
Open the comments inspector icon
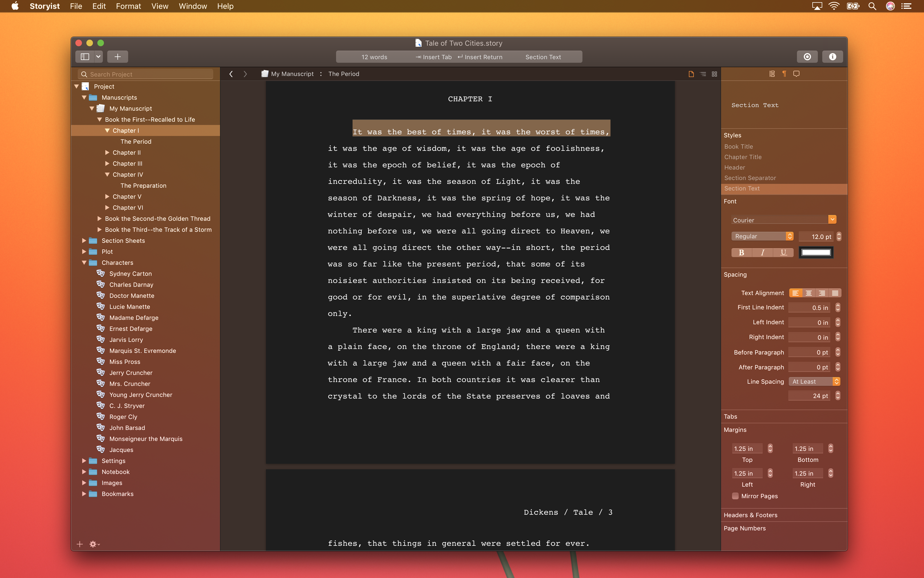[796, 73]
